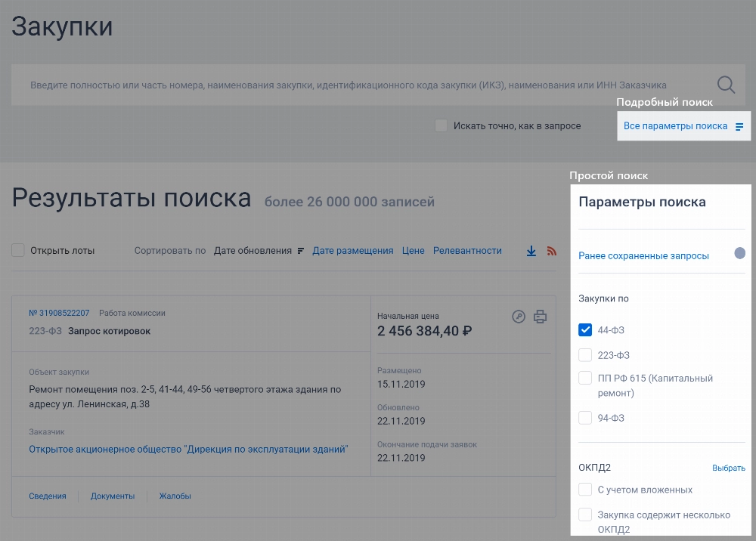This screenshot has width=756, height=541.
Task: Click the filter lines icon beside Все параметры поиска
Action: point(739,127)
